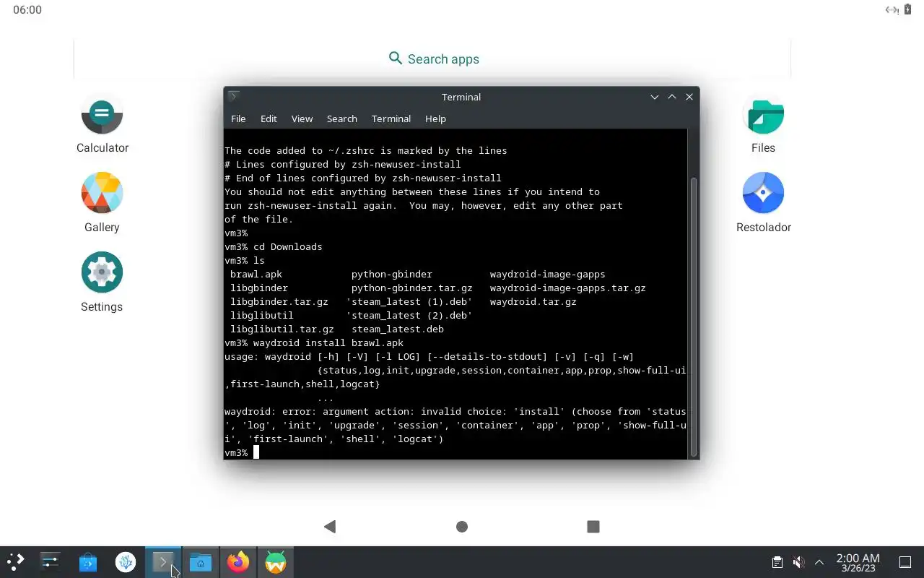This screenshot has height=578, width=924.
Task: Click libgbinder.tar.gz in the listing
Action: click(279, 301)
